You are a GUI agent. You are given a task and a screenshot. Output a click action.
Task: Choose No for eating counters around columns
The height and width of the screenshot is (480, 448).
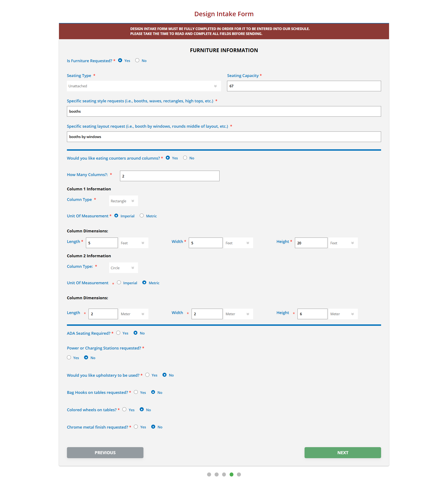[185, 158]
